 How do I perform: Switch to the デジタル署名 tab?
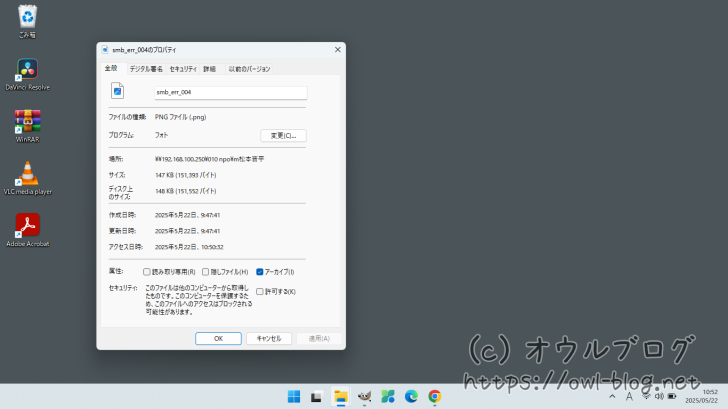click(x=146, y=69)
